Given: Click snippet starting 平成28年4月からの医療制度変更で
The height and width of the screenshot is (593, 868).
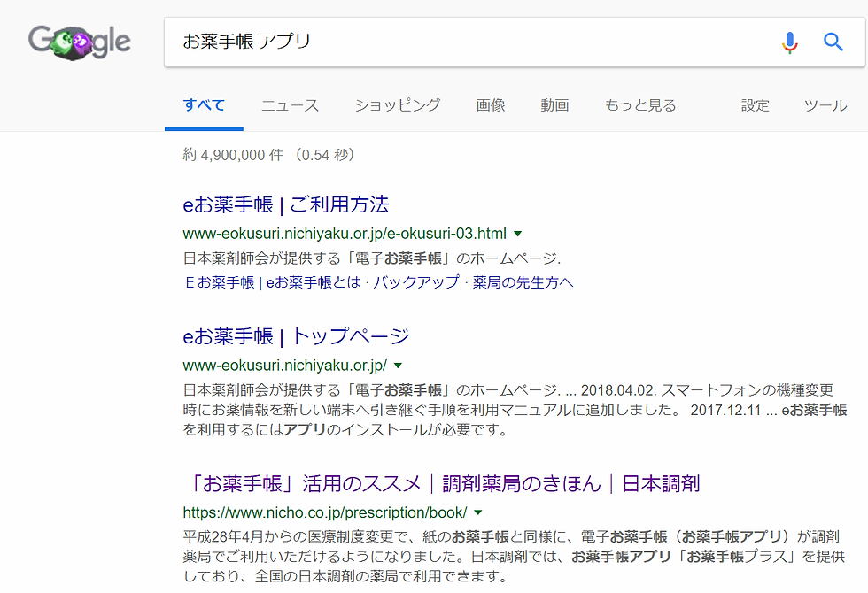Looking at the screenshot, I should tap(514, 557).
